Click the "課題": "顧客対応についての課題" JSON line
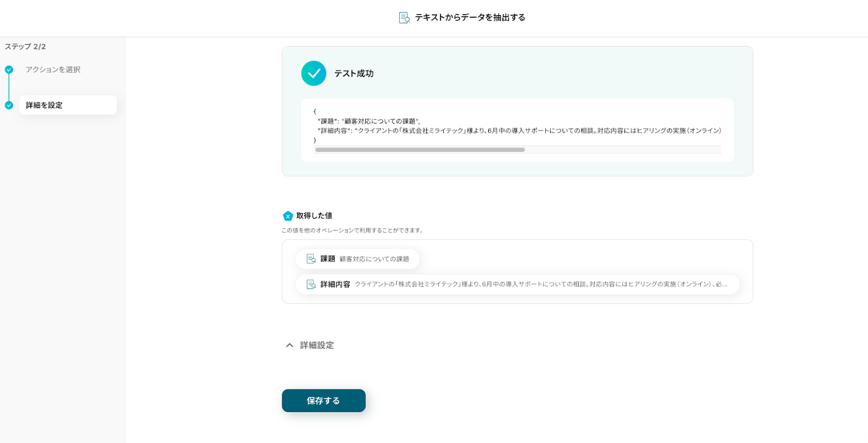The height and width of the screenshot is (443, 868). point(369,121)
